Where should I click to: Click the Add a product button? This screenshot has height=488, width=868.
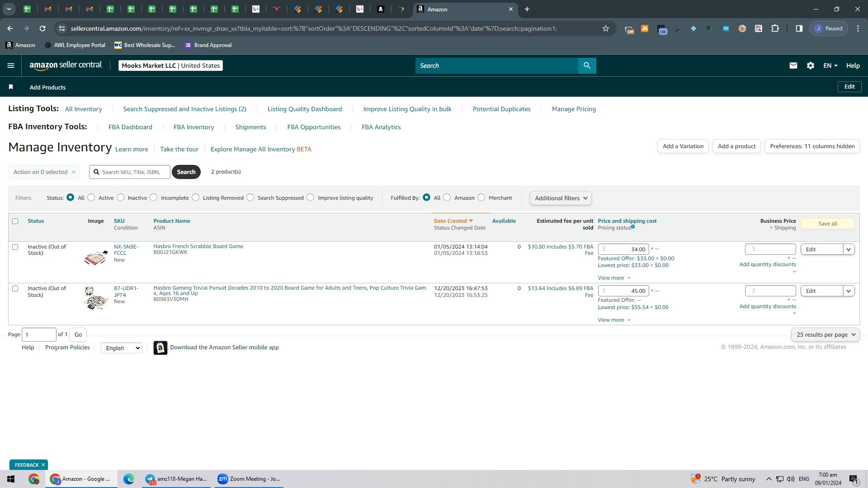point(736,146)
